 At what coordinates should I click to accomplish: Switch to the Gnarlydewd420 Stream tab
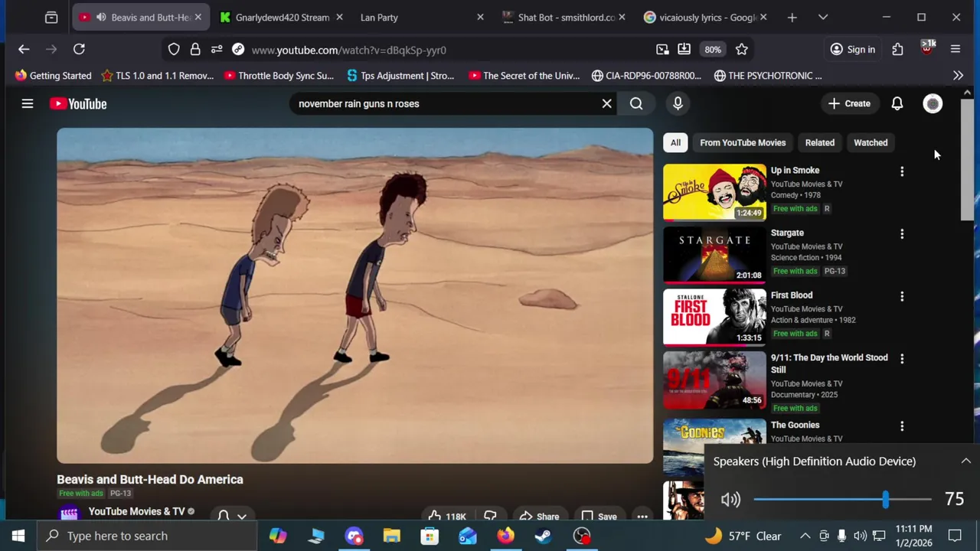point(283,17)
